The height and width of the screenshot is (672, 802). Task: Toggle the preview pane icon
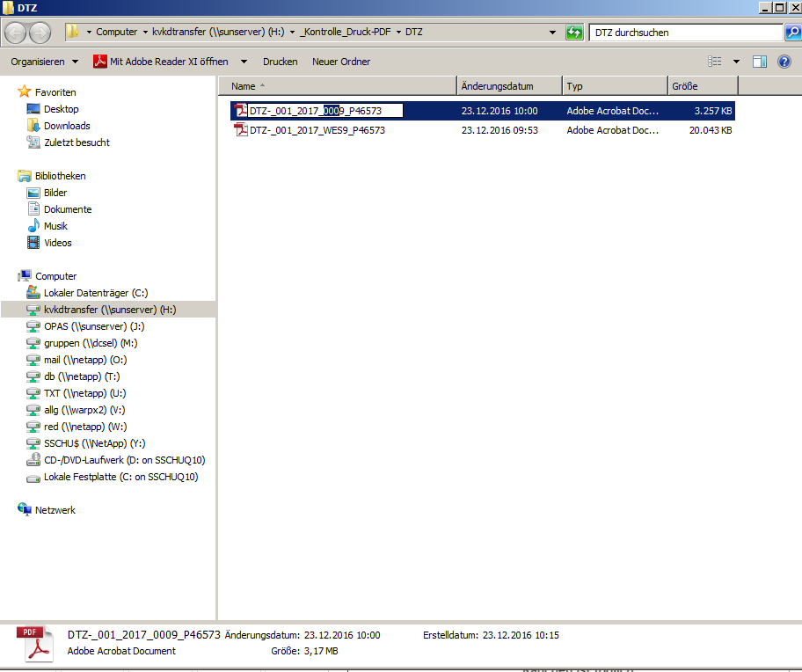tap(760, 62)
